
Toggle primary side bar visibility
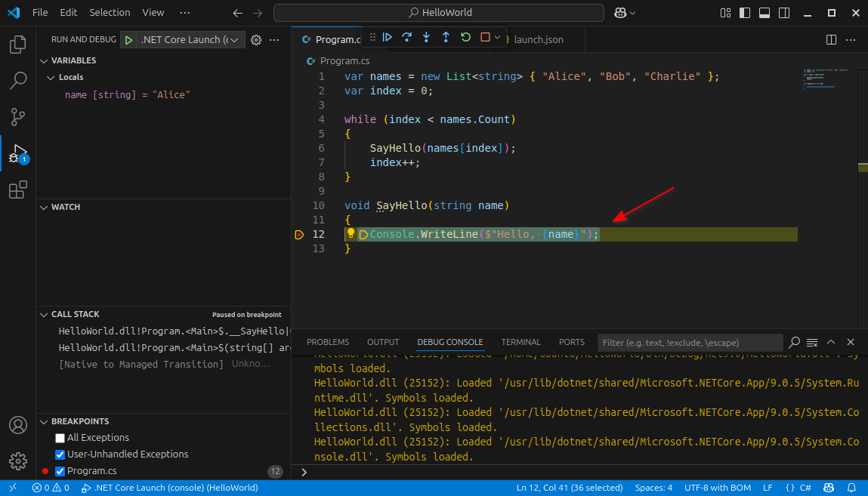[x=745, y=13]
